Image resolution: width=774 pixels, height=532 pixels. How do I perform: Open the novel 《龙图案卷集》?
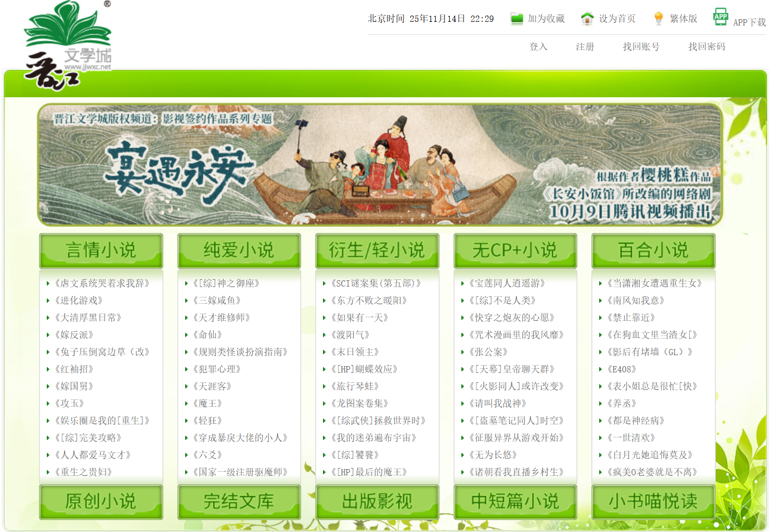(x=359, y=404)
